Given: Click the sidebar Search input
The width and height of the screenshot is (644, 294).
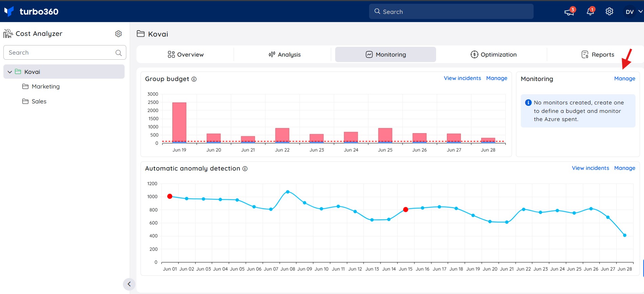Looking at the screenshot, I should point(65,53).
